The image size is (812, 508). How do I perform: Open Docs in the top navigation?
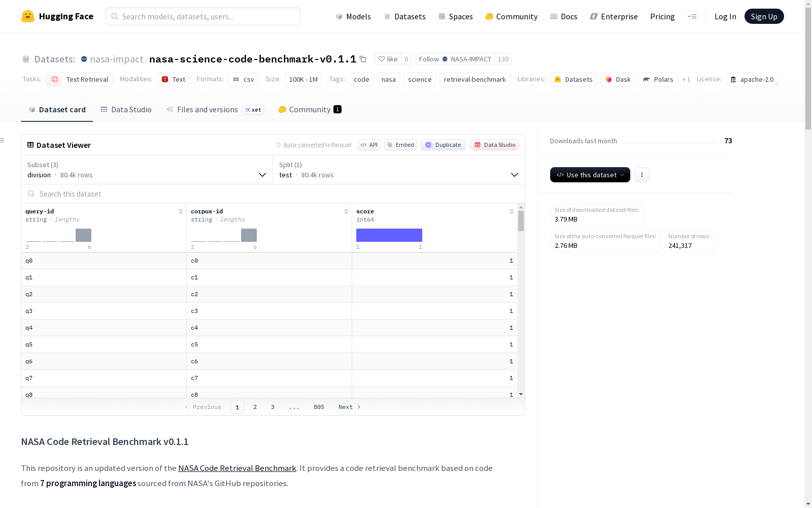(564, 16)
